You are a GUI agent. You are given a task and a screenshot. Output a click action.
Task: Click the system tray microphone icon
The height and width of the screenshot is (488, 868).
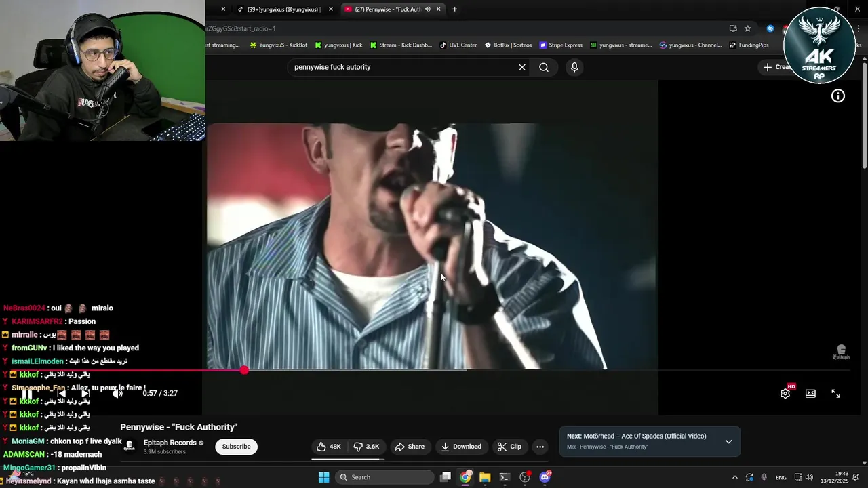pyautogui.click(x=764, y=477)
